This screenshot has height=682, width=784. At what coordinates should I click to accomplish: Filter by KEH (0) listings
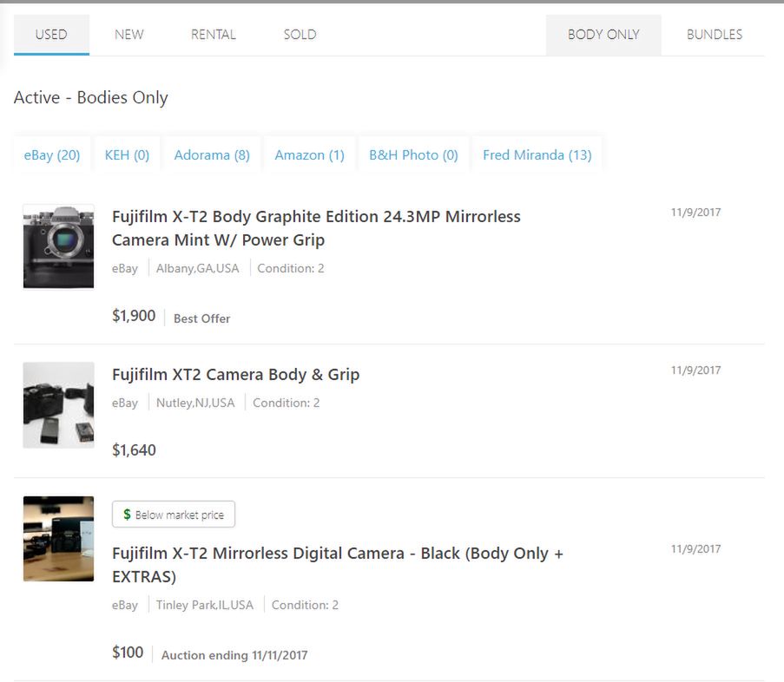point(127,155)
